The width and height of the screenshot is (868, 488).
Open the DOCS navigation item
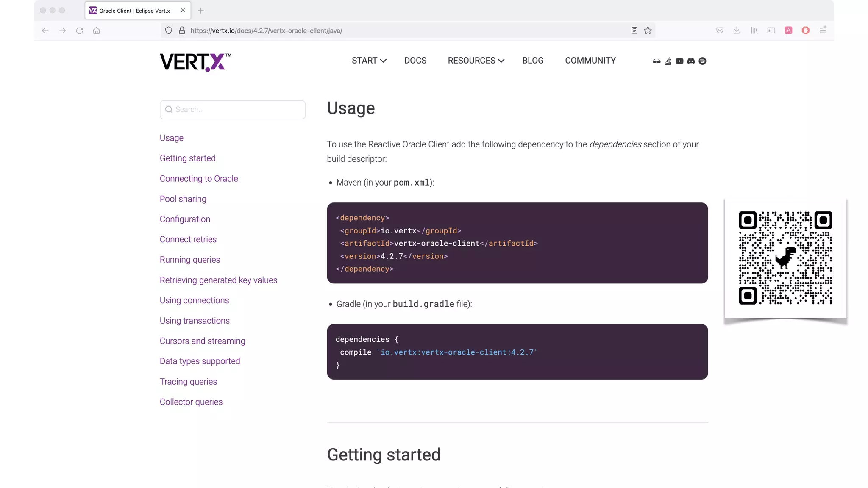[x=415, y=61]
